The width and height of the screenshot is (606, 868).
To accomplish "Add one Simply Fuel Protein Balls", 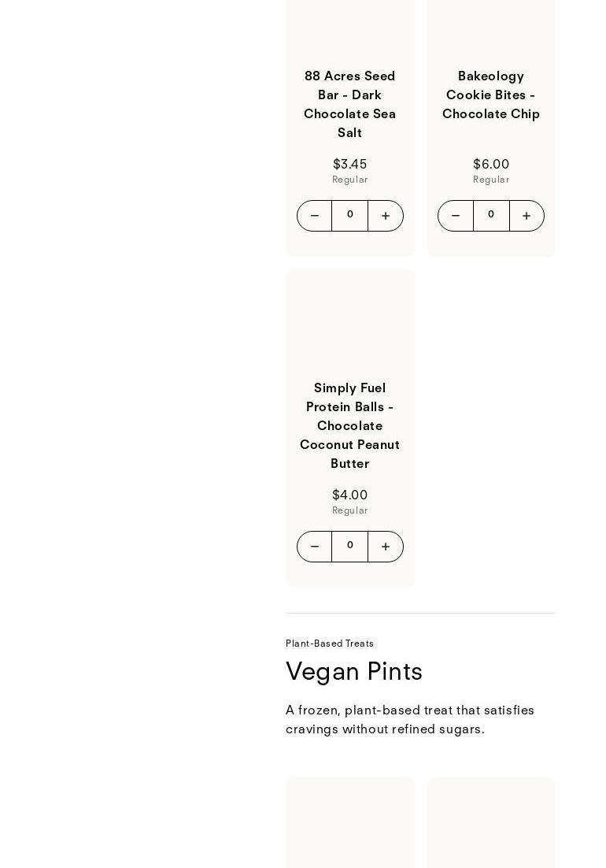I will pos(386,547).
